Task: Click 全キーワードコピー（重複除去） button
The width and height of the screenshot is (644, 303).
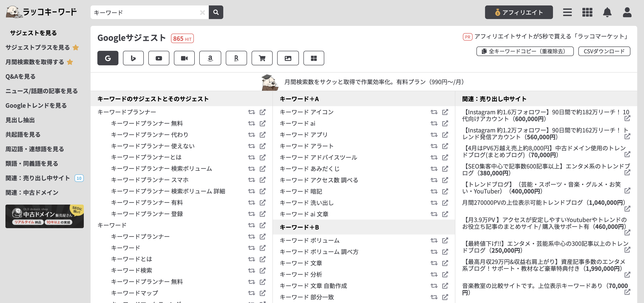Action: click(525, 51)
